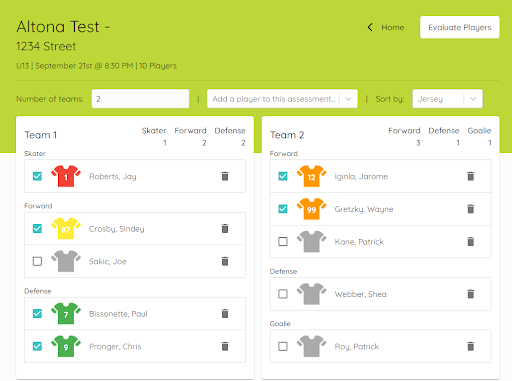Image resolution: width=512 pixels, height=381 pixels.
Task: Click player name Sakic, Joe
Action: (x=108, y=261)
